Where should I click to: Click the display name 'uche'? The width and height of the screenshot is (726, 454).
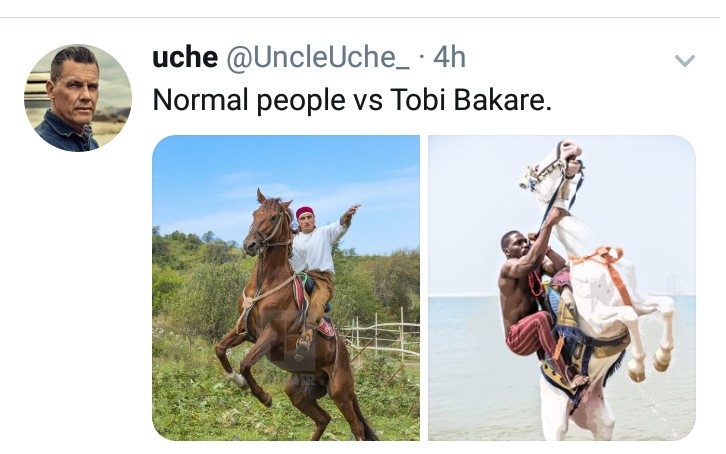(x=185, y=57)
